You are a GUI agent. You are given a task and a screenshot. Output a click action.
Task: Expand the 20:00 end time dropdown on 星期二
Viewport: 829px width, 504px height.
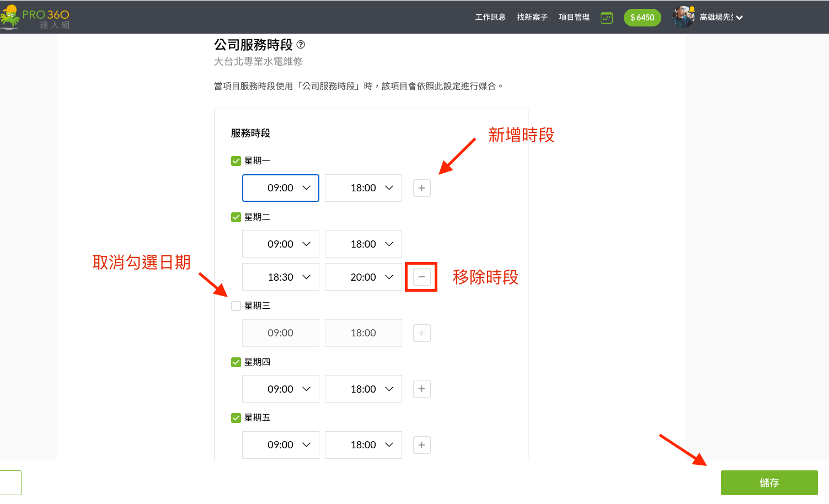click(x=363, y=277)
